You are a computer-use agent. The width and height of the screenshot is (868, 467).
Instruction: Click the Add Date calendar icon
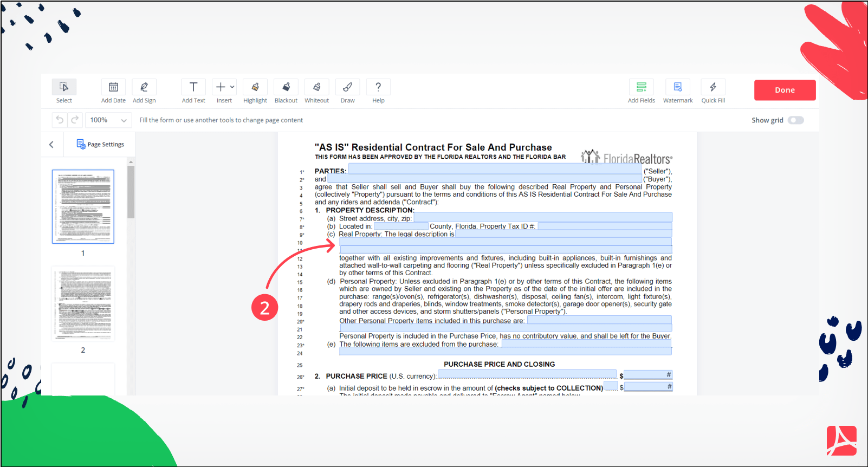tap(113, 87)
